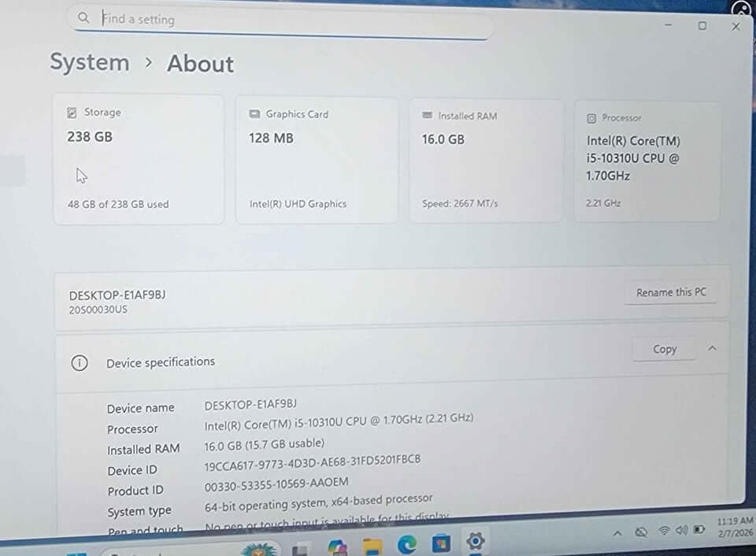Open the clock and date flyout
The width and height of the screenshot is (756, 556).
tap(736, 527)
